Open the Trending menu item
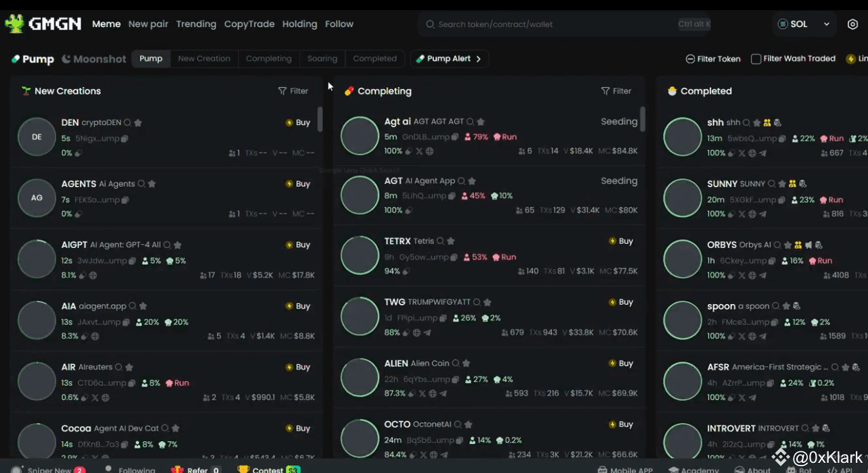The height and width of the screenshot is (473, 868). pyautogui.click(x=196, y=24)
